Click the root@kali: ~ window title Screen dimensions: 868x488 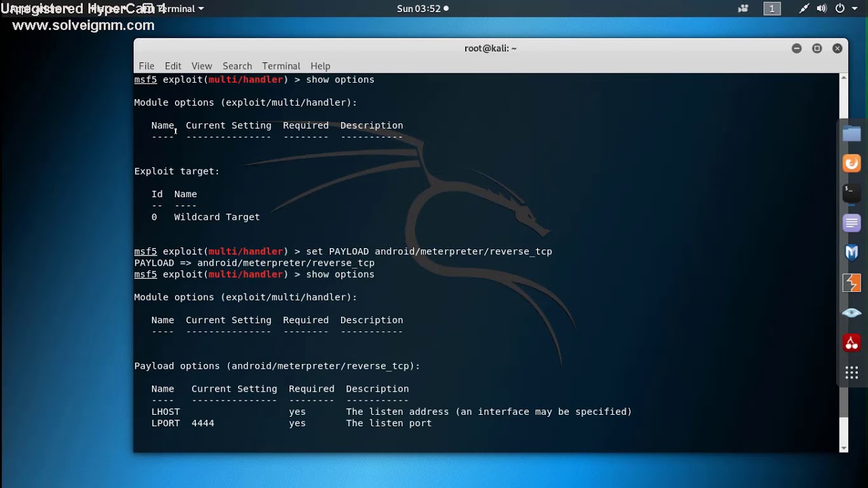(490, 48)
